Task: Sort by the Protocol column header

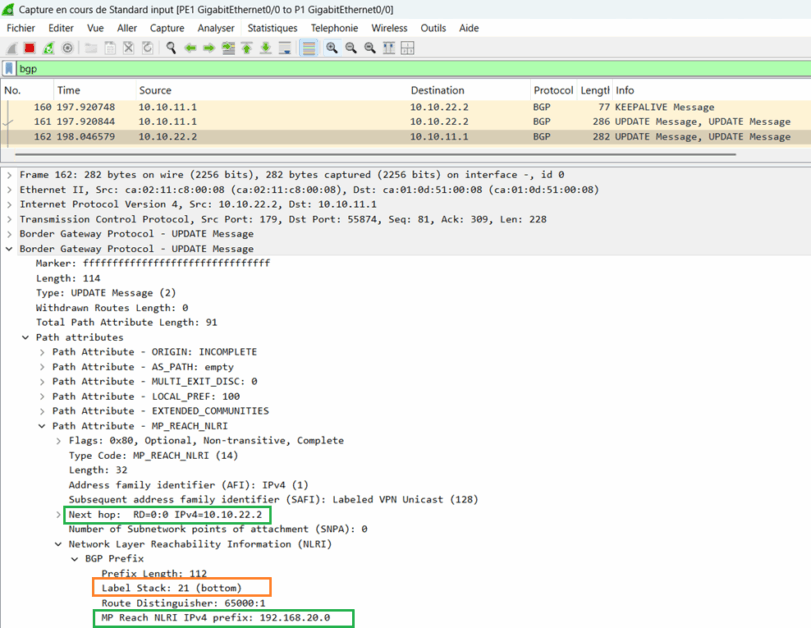Action: click(553, 91)
